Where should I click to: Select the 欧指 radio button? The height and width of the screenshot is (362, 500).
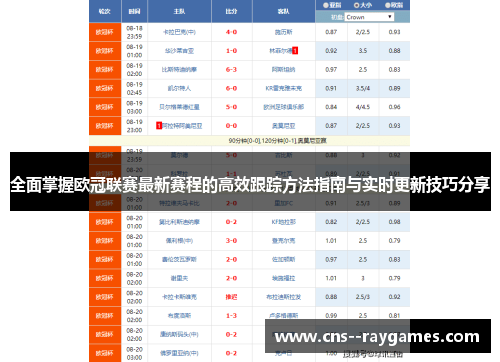388,5
